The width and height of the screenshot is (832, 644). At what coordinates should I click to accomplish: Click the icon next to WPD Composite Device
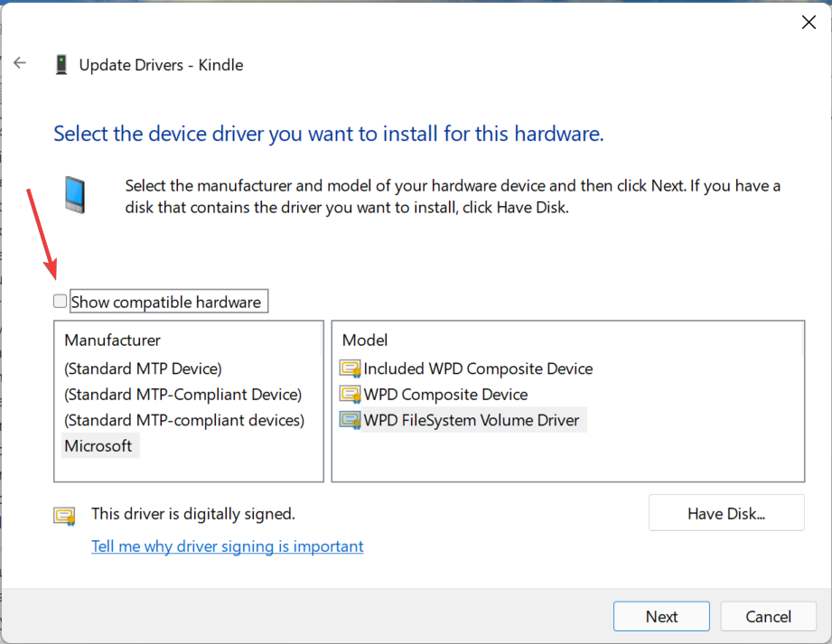coord(350,395)
